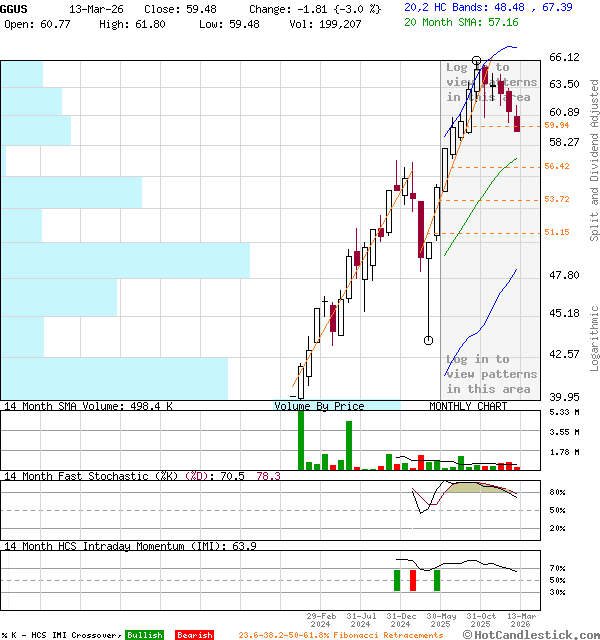Click the red Bearish legend badge

point(194,635)
